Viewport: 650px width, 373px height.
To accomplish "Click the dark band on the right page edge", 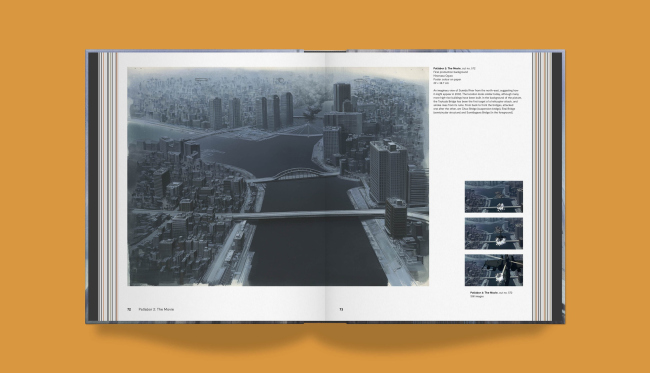I will pyautogui.click(x=557, y=186).
